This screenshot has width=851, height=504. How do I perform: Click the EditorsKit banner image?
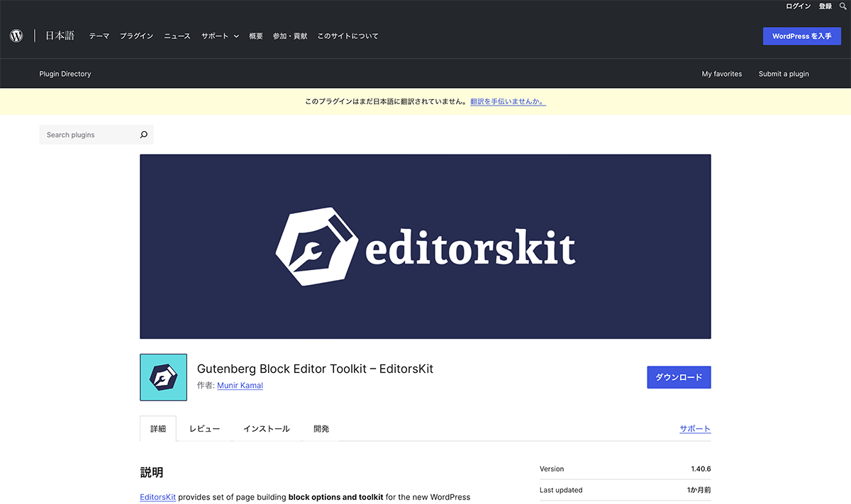(x=425, y=247)
